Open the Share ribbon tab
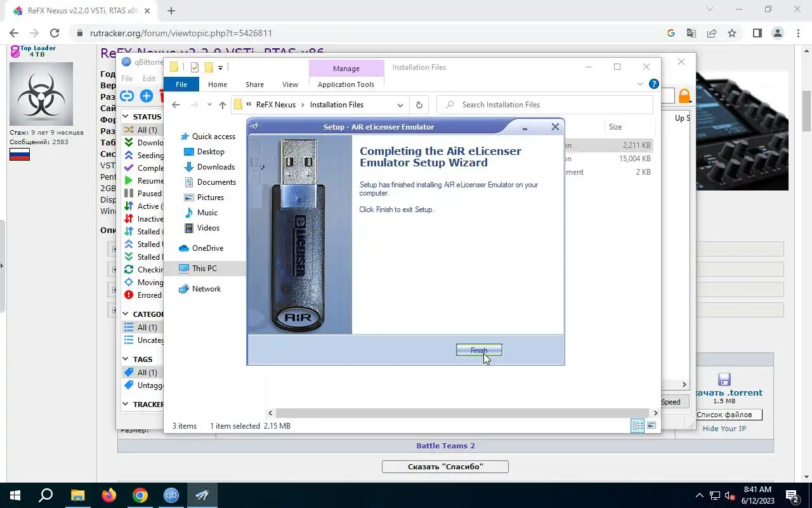 (254, 84)
